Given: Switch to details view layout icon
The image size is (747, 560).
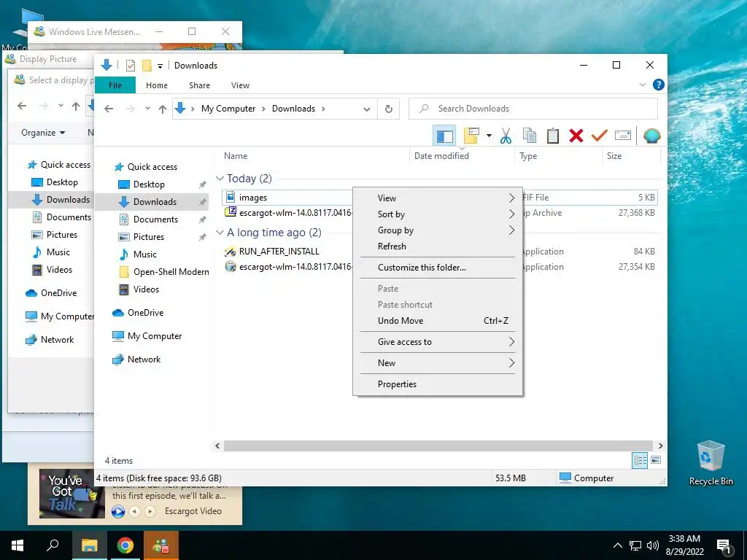Looking at the screenshot, I should point(640,460).
